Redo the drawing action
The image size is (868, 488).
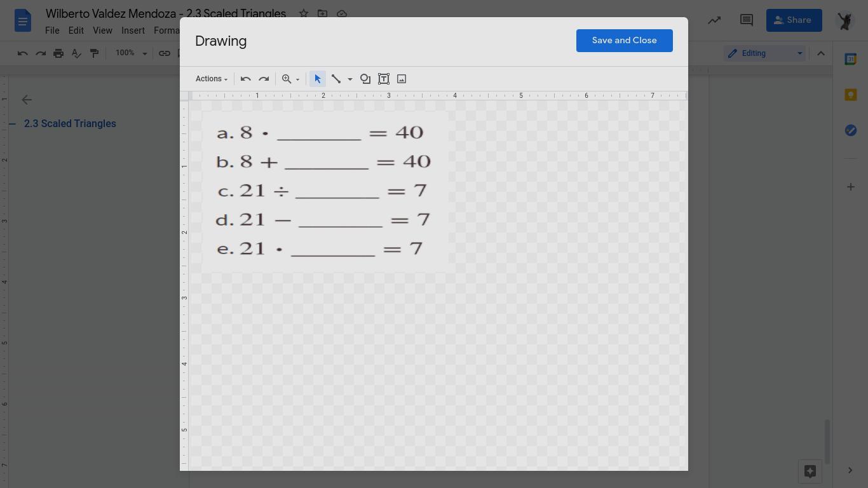coord(264,79)
